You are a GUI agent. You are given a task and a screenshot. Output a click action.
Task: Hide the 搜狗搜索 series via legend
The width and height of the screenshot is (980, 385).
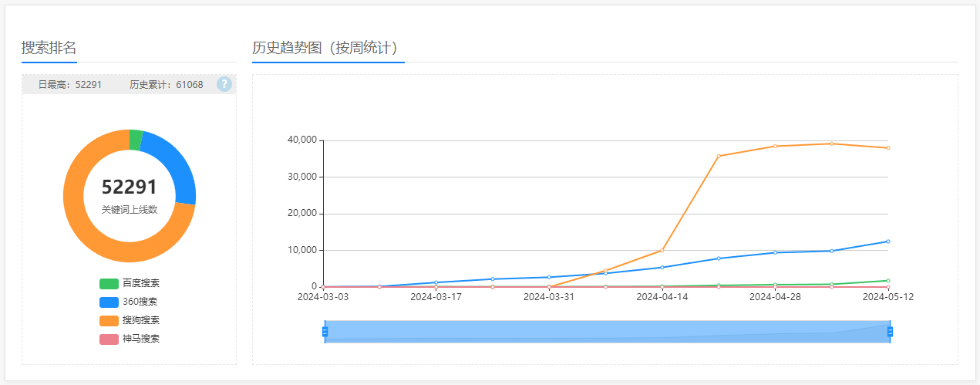click(x=130, y=320)
